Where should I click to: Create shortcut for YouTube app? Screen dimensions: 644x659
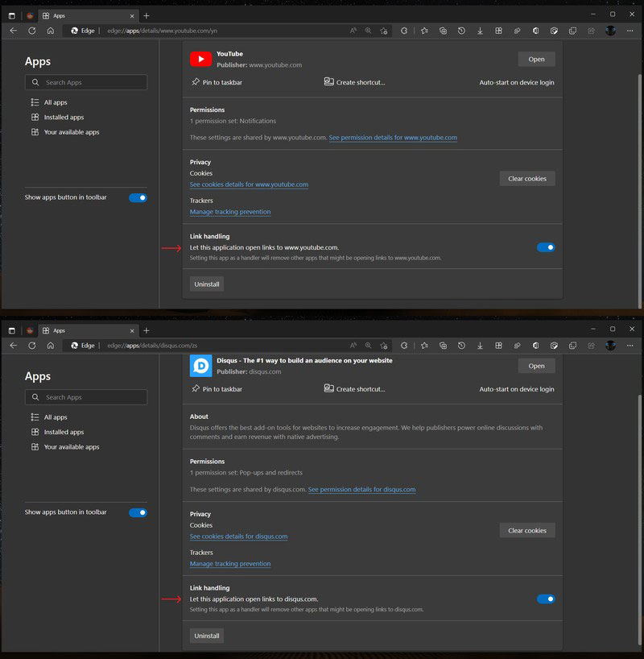[x=354, y=82]
